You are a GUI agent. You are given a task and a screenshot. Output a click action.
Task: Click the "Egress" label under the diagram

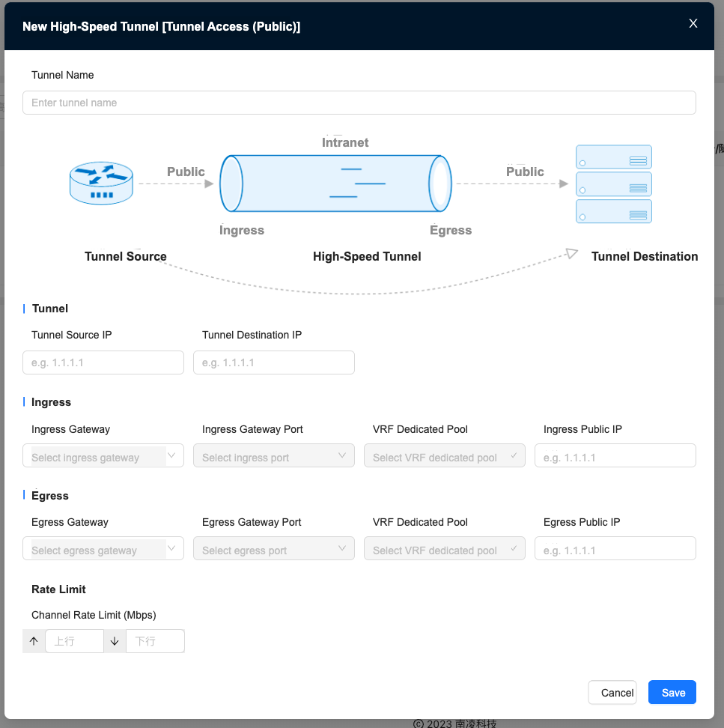(451, 230)
